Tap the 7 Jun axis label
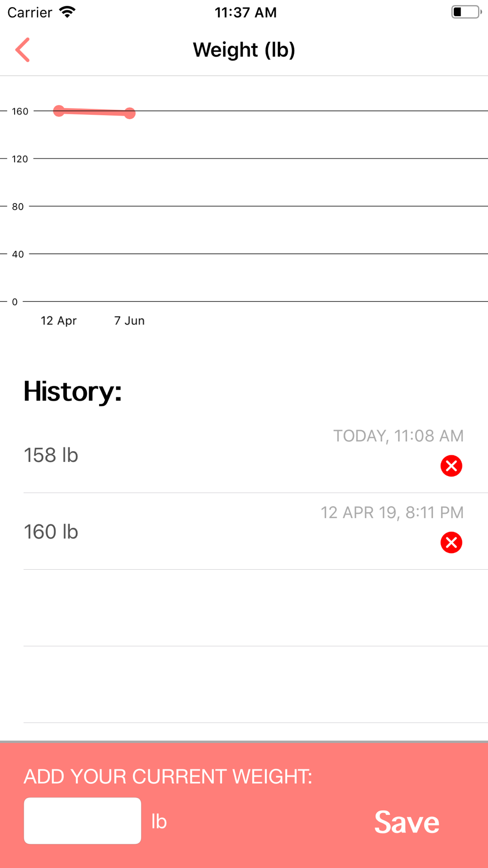This screenshot has height=868, width=488. 129,321
